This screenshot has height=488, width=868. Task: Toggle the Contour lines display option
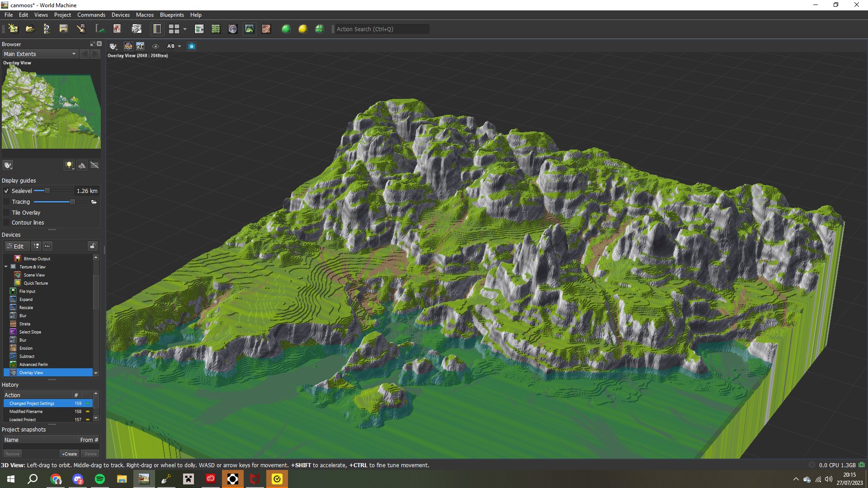point(6,222)
